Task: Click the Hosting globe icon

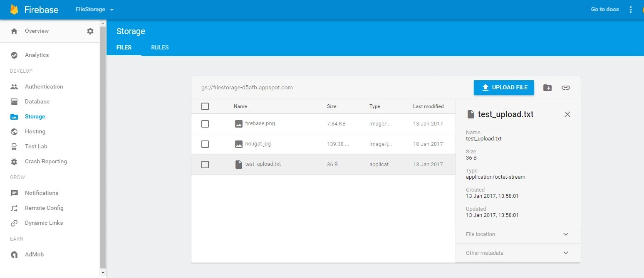Action: tap(14, 132)
